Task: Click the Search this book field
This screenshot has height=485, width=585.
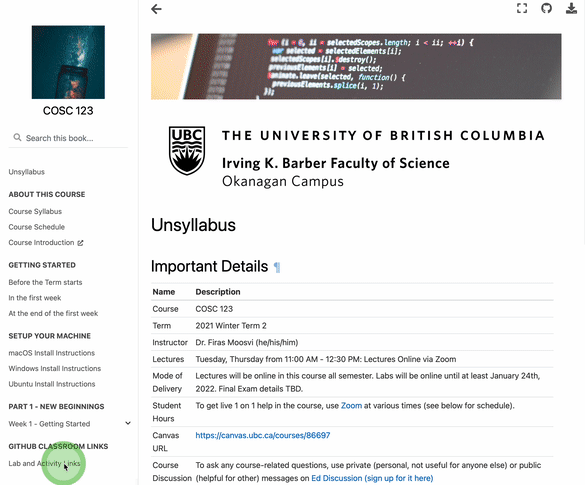Action: click(x=68, y=138)
